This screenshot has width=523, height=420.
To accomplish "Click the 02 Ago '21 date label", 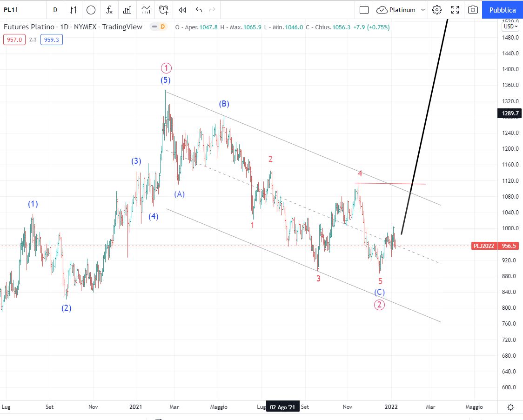I will coord(282,407).
